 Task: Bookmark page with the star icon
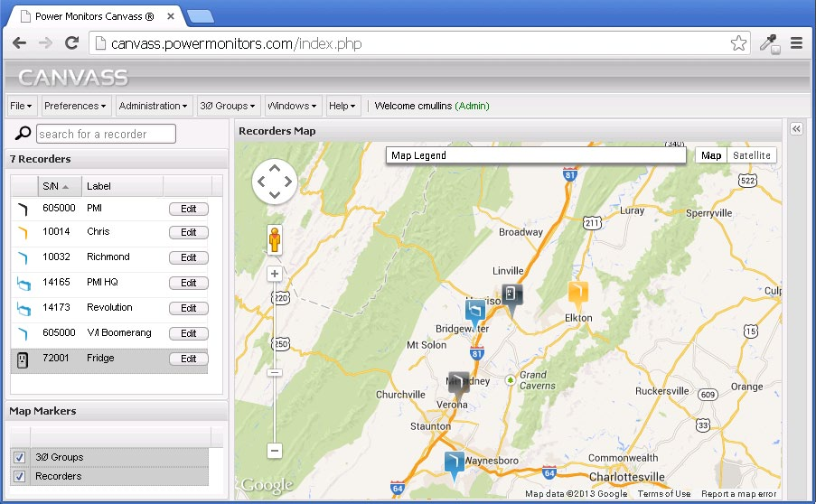pos(738,43)
